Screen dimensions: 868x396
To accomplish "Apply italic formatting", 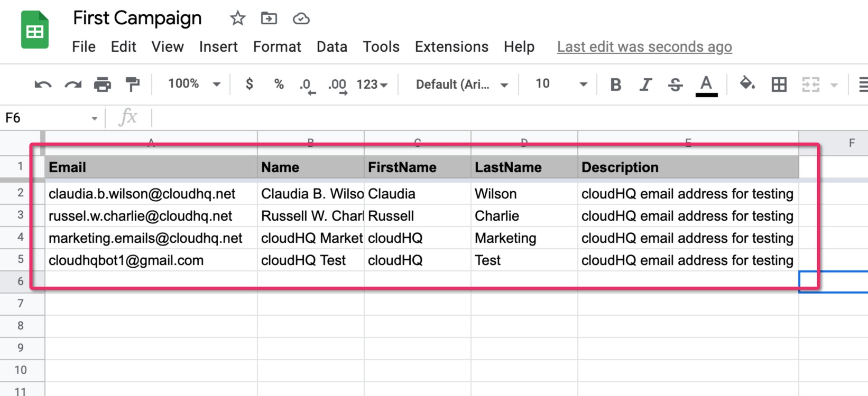I will [x=645, y=84].
